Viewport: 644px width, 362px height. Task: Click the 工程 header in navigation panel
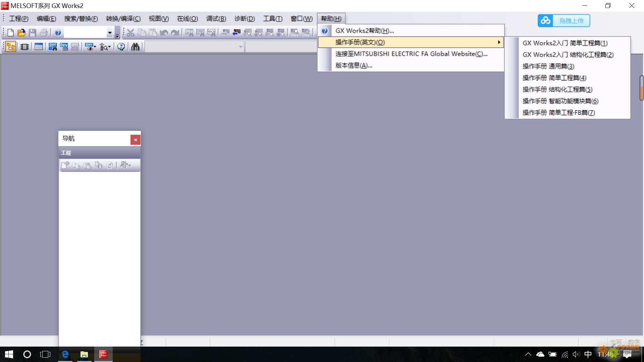coord(100,153)
